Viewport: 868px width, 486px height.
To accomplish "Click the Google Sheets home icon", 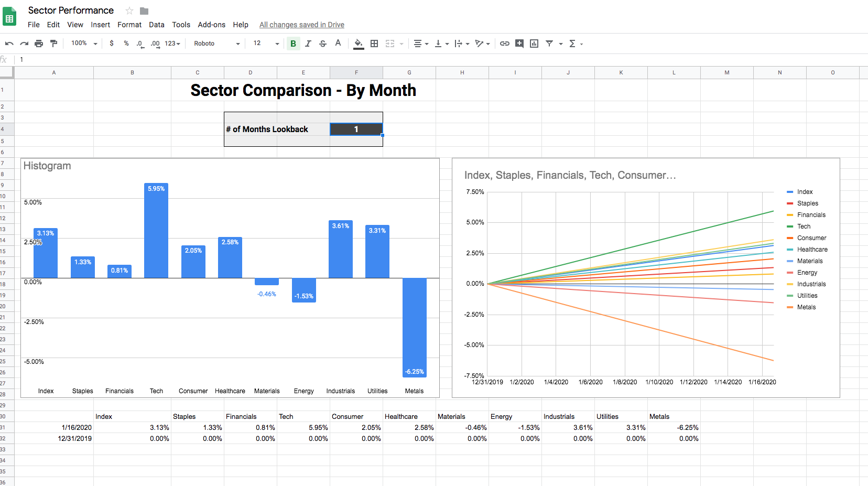I will (x=10, y=16).
